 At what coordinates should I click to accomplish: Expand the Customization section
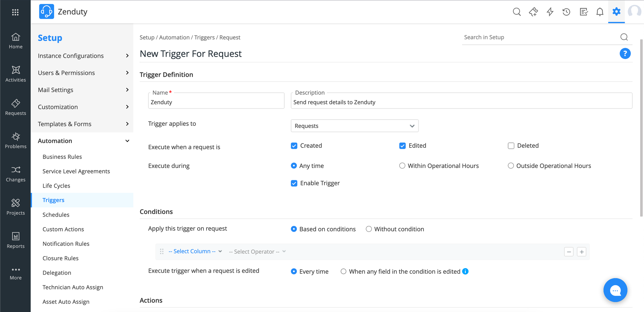click(83, 107)
